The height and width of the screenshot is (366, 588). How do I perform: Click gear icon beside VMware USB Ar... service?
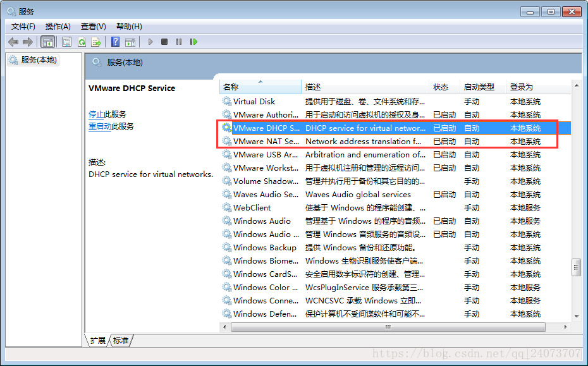coord(226,154)
